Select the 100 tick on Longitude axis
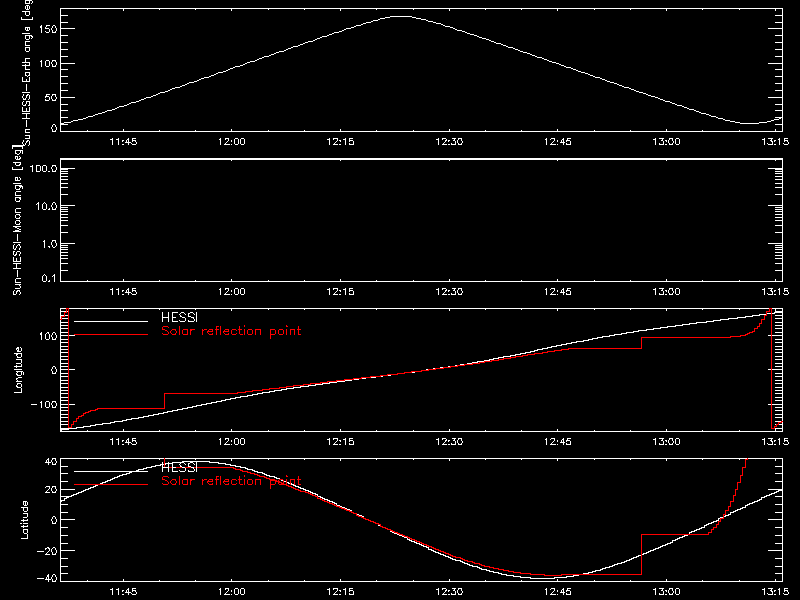 [x=48, y=336]
